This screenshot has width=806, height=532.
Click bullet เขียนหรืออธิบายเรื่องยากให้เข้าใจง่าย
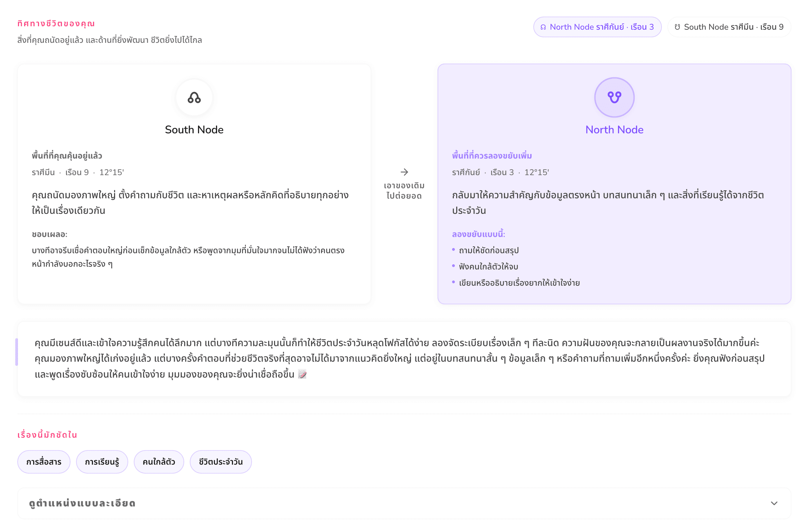[x=519, y=283]
